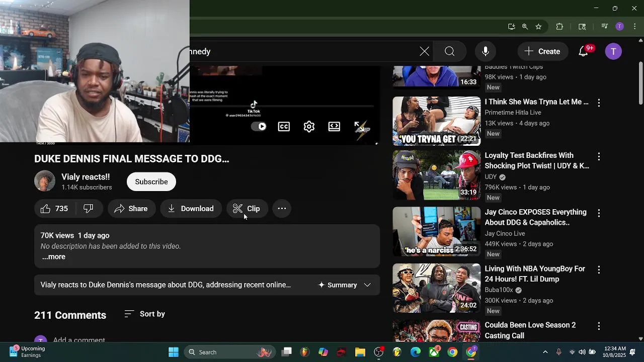This screenshot has width=644, height=362.
Task: Open the video player settings gear
Action: 309,127
